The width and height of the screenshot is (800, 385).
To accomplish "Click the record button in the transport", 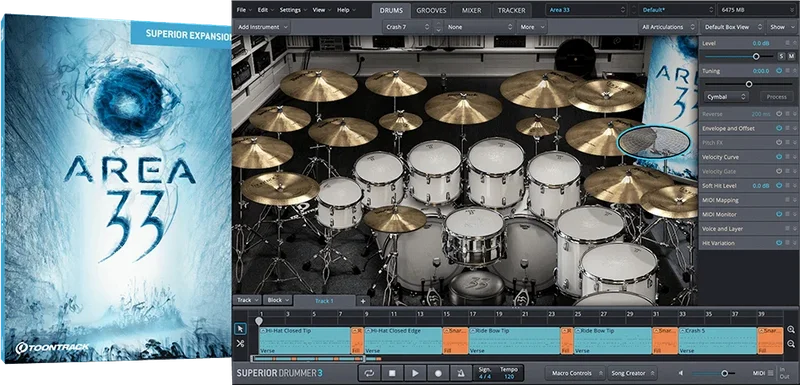I will pyautogui.click(x=438, y=373).
